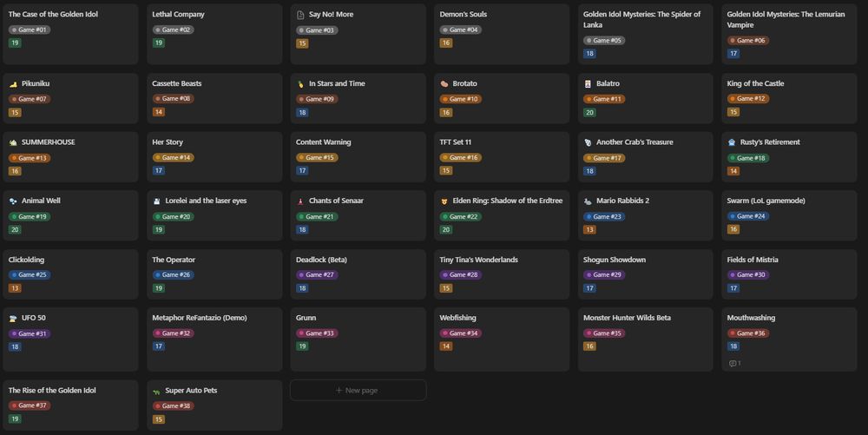Click the Balatro card icon
This screenshot has width=868, height=435.
[588, 84]
